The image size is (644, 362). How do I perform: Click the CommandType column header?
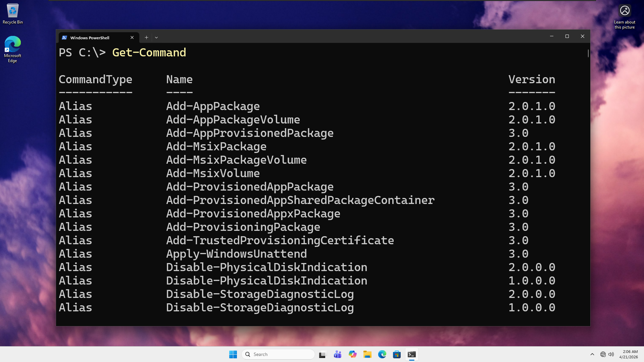(95, 80)
